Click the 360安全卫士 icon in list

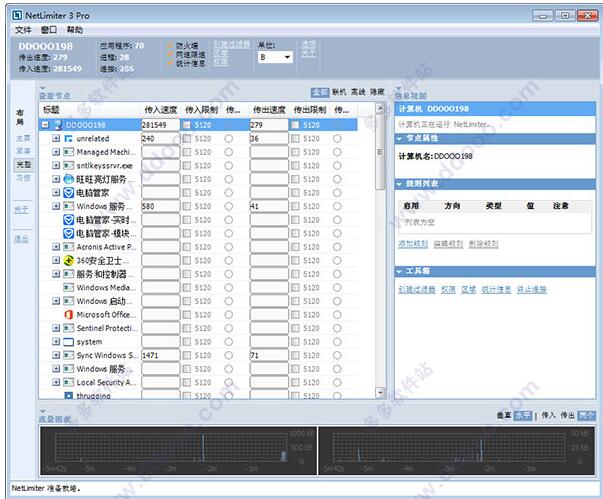point(68,260)
